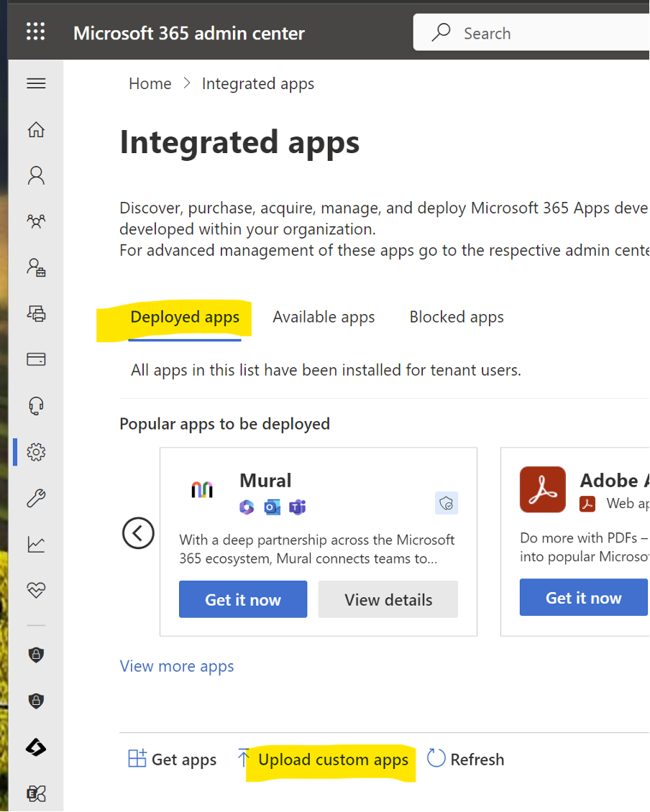This screenshot has height=812, width=650.
Task: Open the Reports chart icon in sidebar
Action: 36,544
